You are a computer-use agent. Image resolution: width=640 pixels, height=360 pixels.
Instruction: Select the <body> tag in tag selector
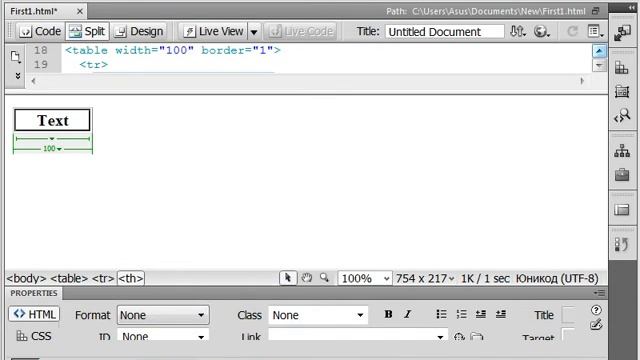pos(26,278)
